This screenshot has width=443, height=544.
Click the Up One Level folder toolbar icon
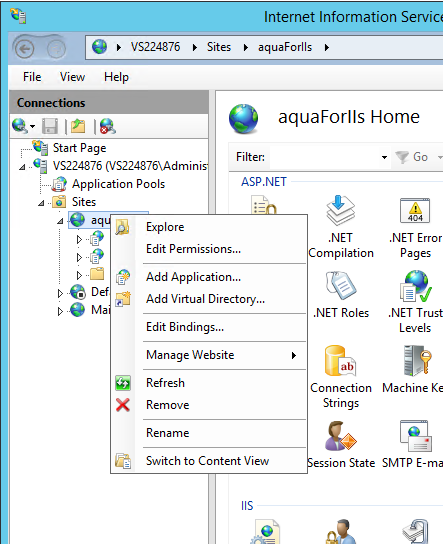(x=78, y=126)
